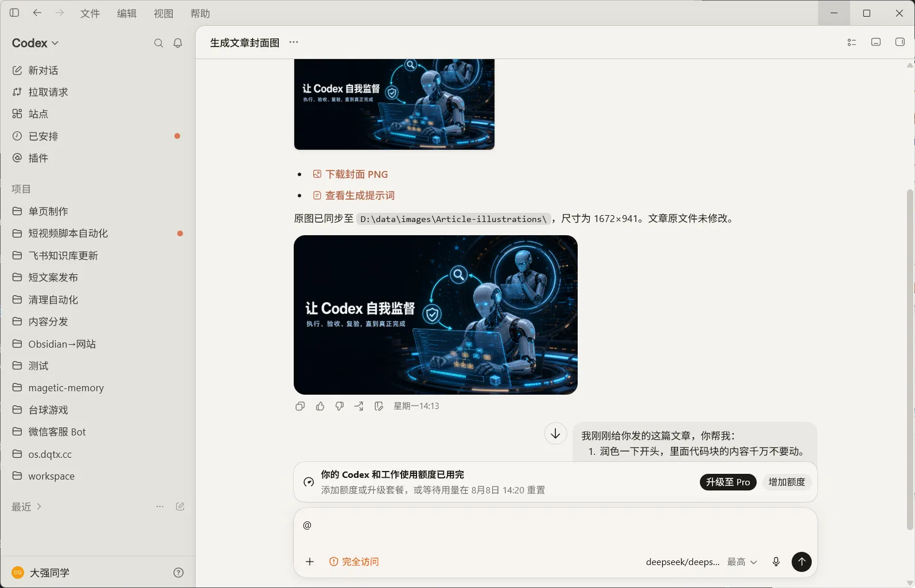
Task: Click the usage gauge icon in quota banner
Action: [x=309, y=482]
